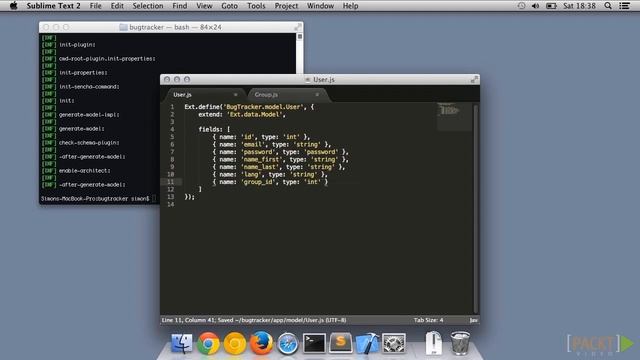
Task: Click the 'lang' field name on line 10
Action: pyautogui.click(x=251, y=174)
